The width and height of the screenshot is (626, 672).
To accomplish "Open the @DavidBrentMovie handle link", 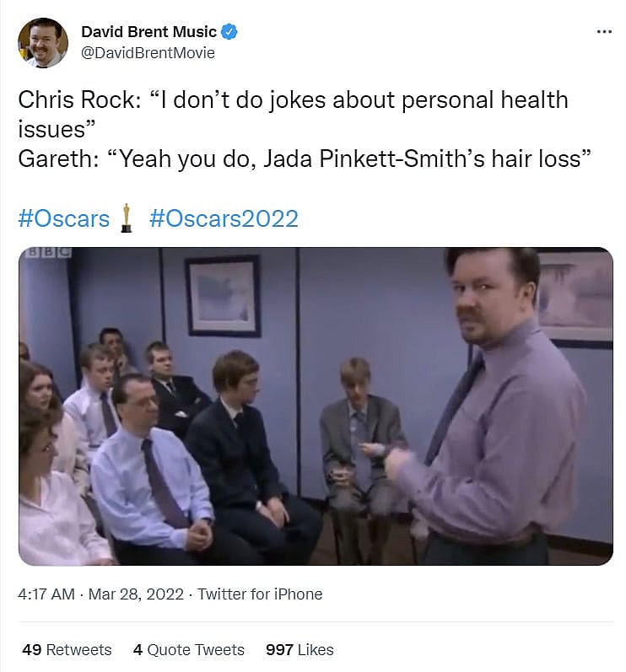I will 148,53.
